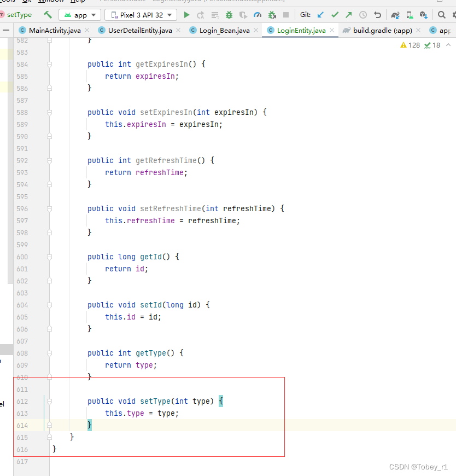The image size is (456, 476).
Task: Click 'this.expiresIn = expiresIn;' line
Action: coord(164,124)
